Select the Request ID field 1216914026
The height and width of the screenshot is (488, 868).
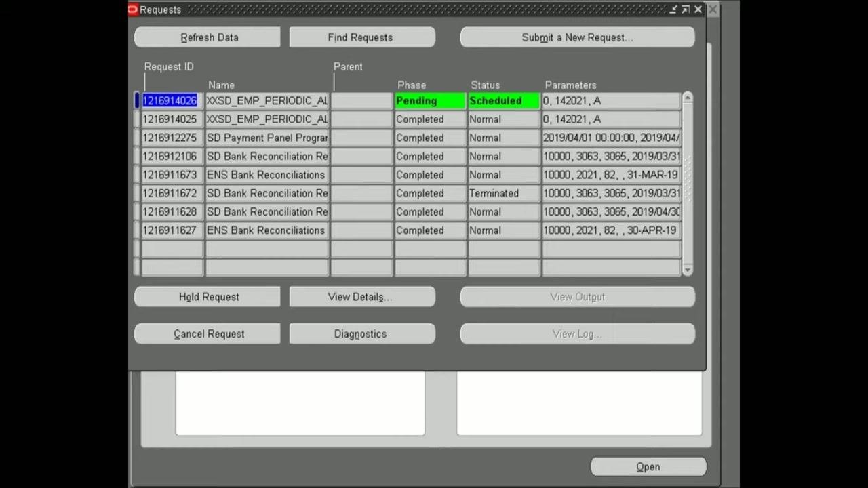click(172, 100)
